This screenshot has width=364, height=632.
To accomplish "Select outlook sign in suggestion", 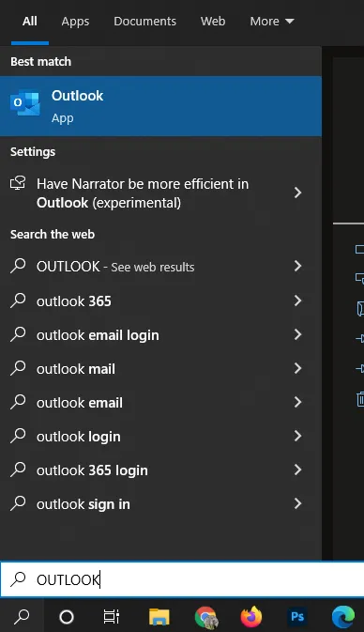I will [160, 504].
